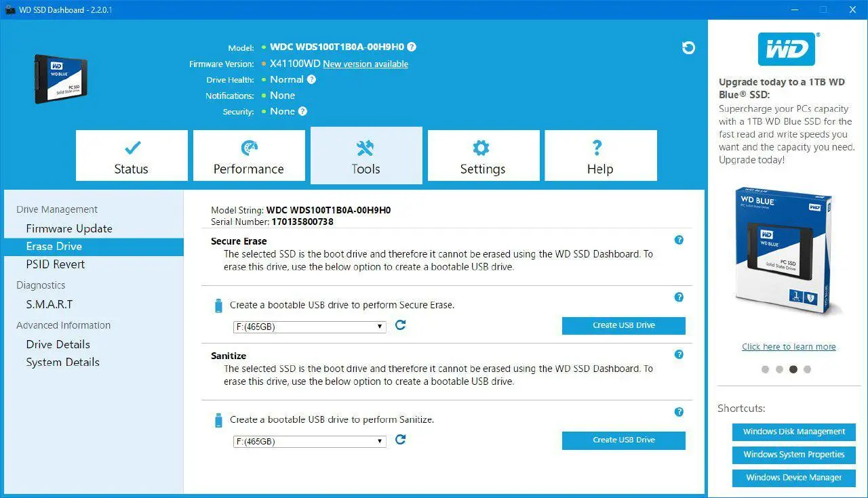The height and width of the screenshot is (498, 868).
Task: Click the USB drive icon for Secure Erase
Action: (x=218, y=306)
